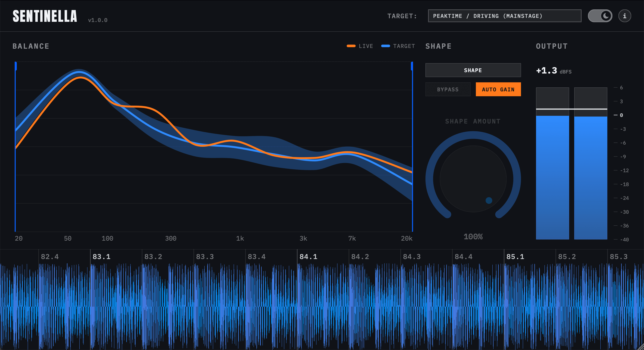Click the Shape Amount knob indicator dot
Screen dimensions: 644x350
489,200
